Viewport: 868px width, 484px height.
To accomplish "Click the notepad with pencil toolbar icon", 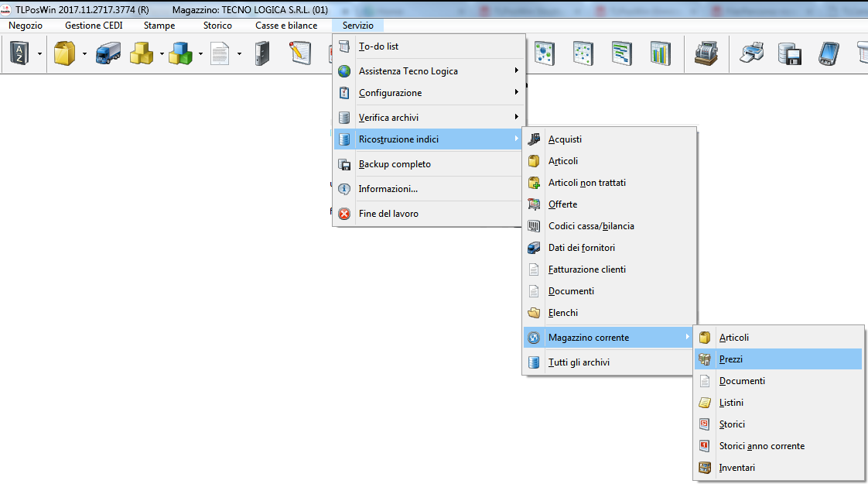I will [300, 53].
